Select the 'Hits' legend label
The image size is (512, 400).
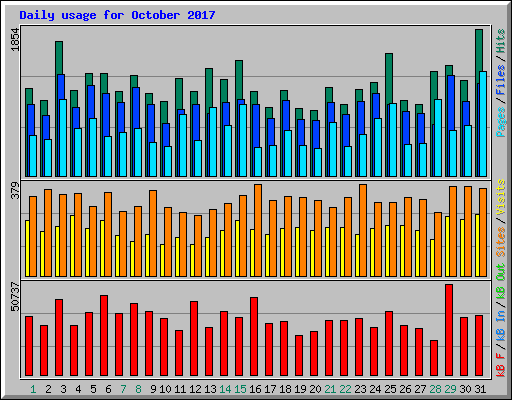pyautogui.click(x=501, y=41)
